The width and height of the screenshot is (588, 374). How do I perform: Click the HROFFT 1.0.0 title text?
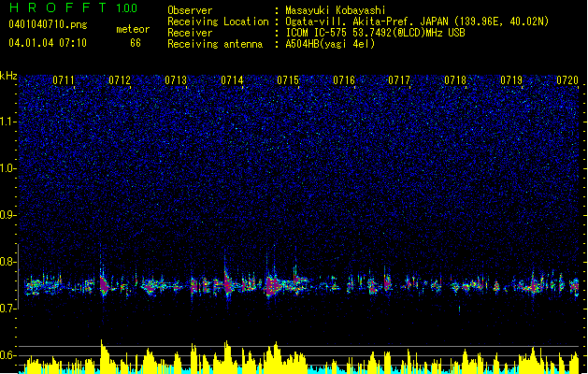(73, 7)
